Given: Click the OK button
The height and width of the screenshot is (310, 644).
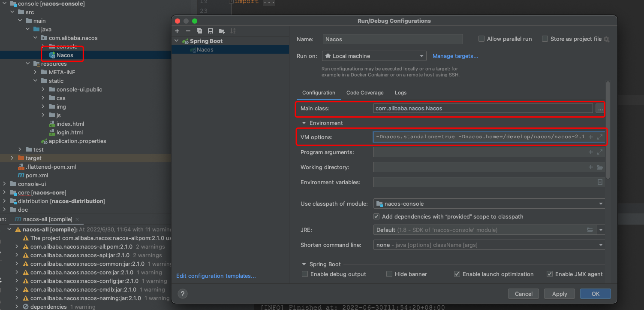Looking at the screenshot, I should pos(596,294).
